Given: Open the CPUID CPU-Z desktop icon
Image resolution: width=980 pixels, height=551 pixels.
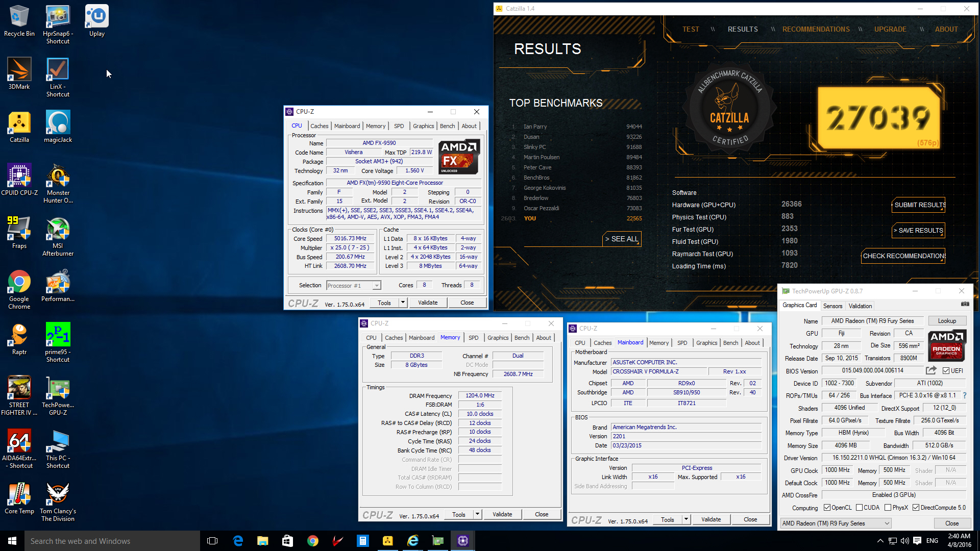Looking at the screenshot, I should [x=19, y=180].
